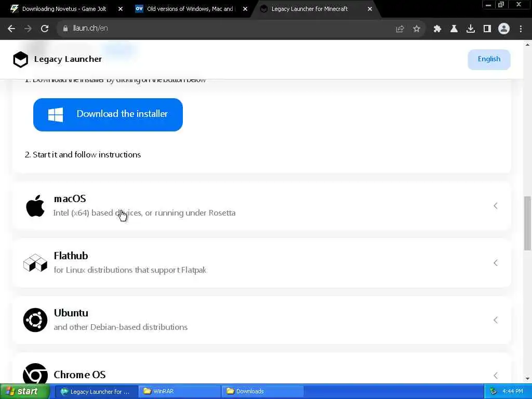
Task: Click the browser forward arrow
Action: [28, 29]
